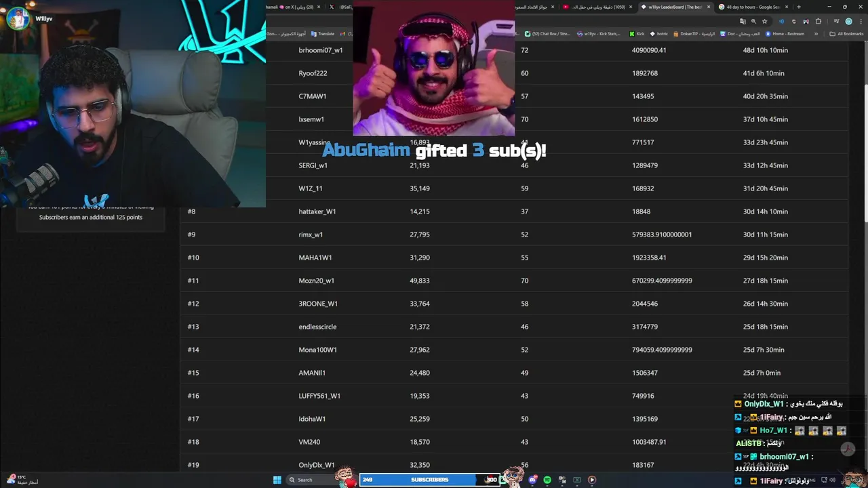Click 3ROONE_W1 username at rank #12
Image resolution: width=868 pixels, height=488 pixels.
pyautogui.click(x=318, y=304)
